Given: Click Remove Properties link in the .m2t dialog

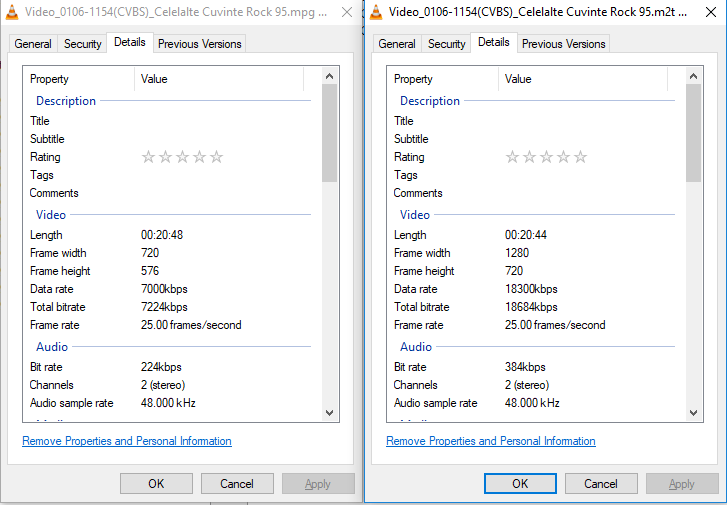Looking at the screenshot, I should point(491,441).
